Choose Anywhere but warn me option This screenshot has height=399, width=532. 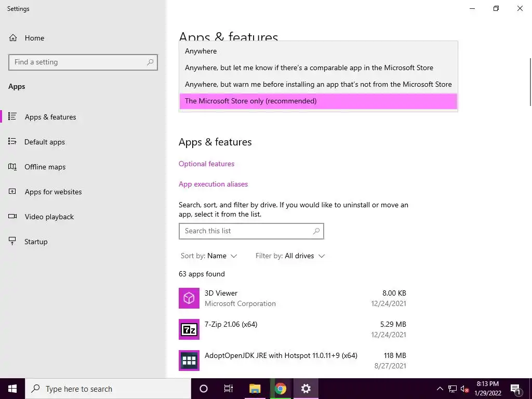tap(318, 84)
